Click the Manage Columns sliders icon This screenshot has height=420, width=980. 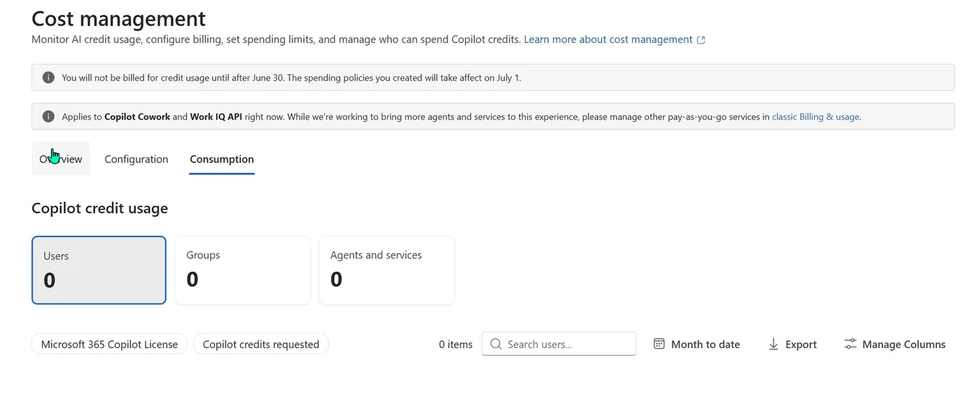point(850,344)
